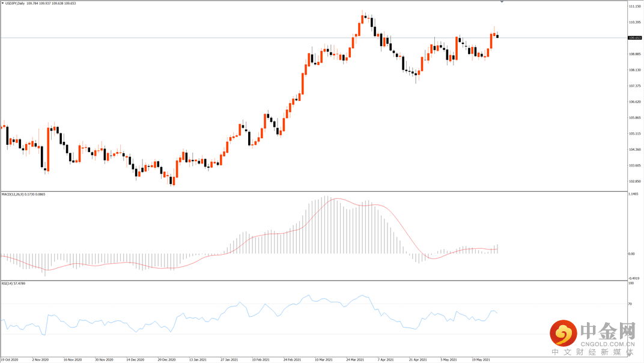Click the MACD scale value 1.1465
Viewport: 644px width, 363px height.
pyautogui.click(x=633, y=194)
